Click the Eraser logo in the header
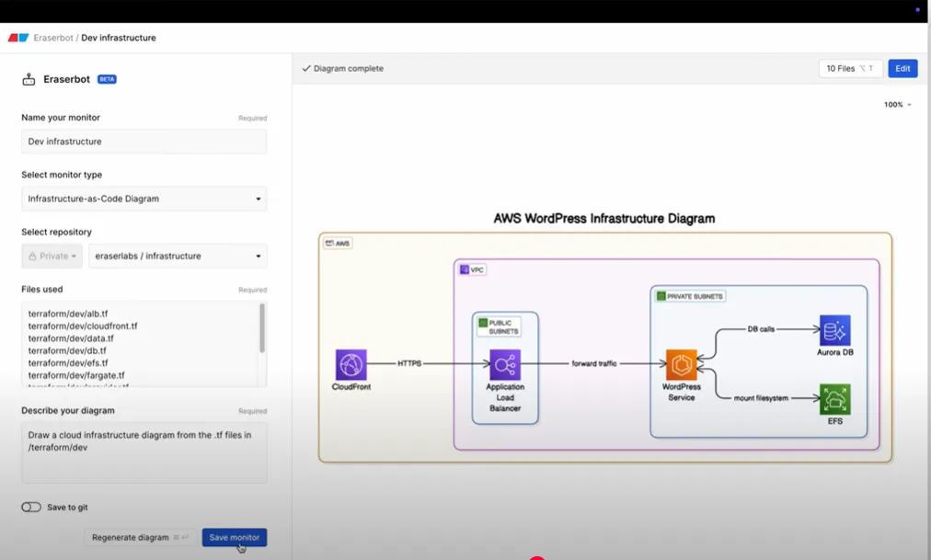The height and width of the screenshot is (560, 931). point(18,38)
